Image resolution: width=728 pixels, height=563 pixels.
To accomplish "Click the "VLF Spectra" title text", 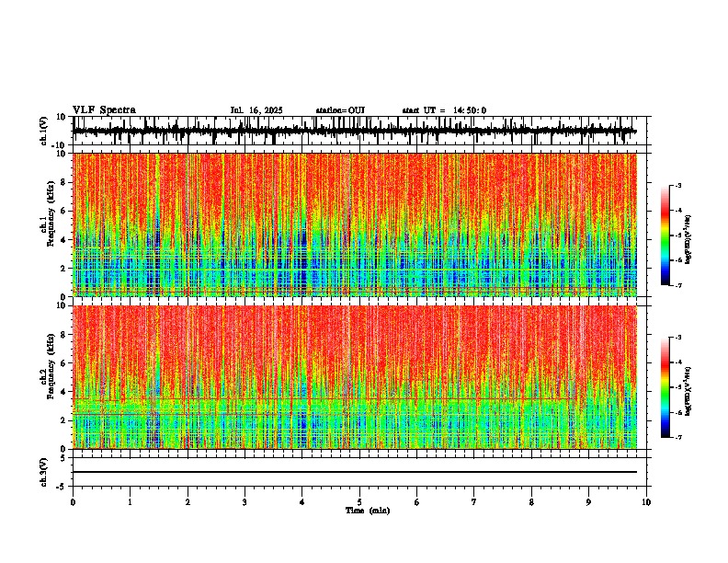I will point(104,110).
